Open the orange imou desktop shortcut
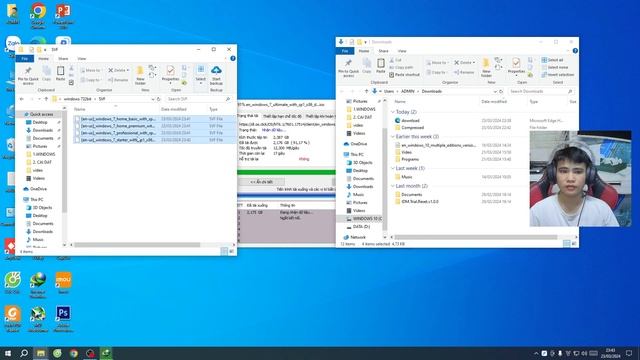The height and width of the screenshot is (360, 640). point(63,283)
